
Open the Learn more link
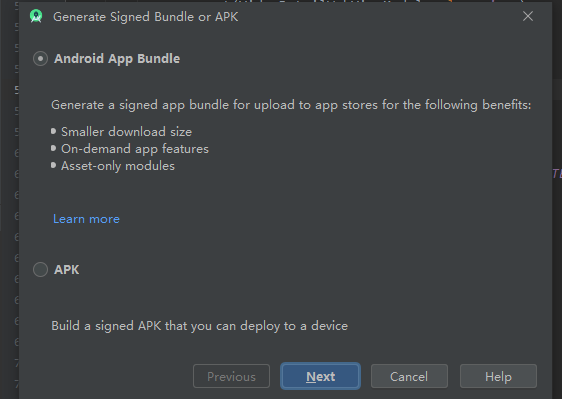(x=86, y=219)
